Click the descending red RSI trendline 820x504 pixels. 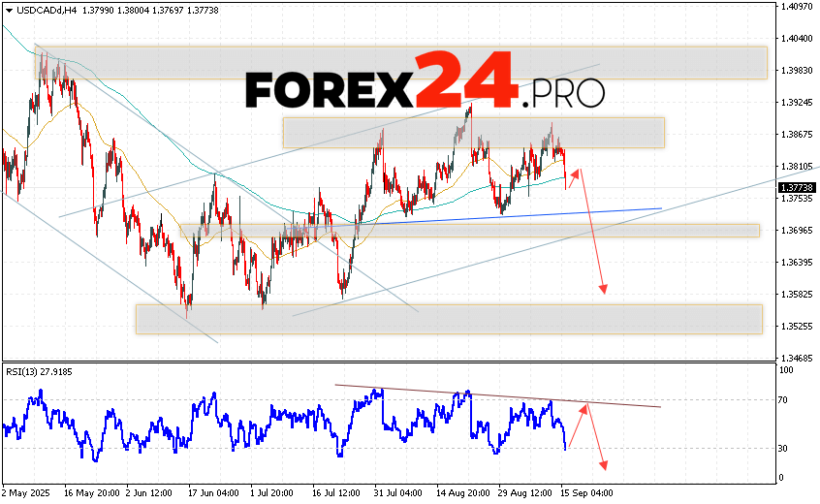494,395
